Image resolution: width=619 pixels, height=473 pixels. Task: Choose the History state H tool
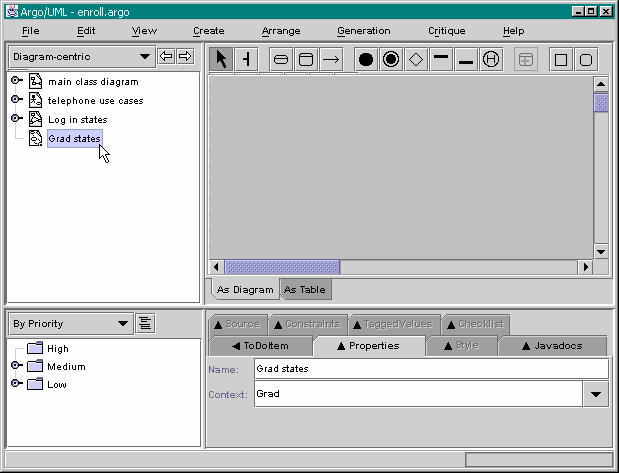(x=491, y=60)
